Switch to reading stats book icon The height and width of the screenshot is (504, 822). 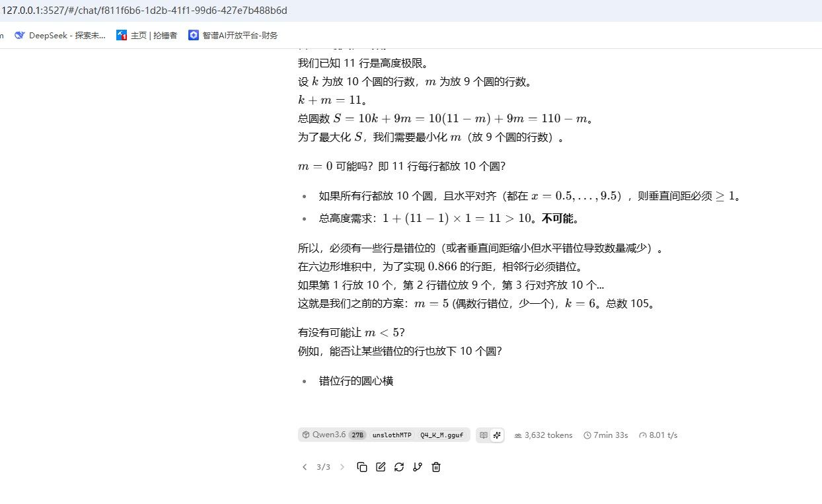click(x=484, y=435)
